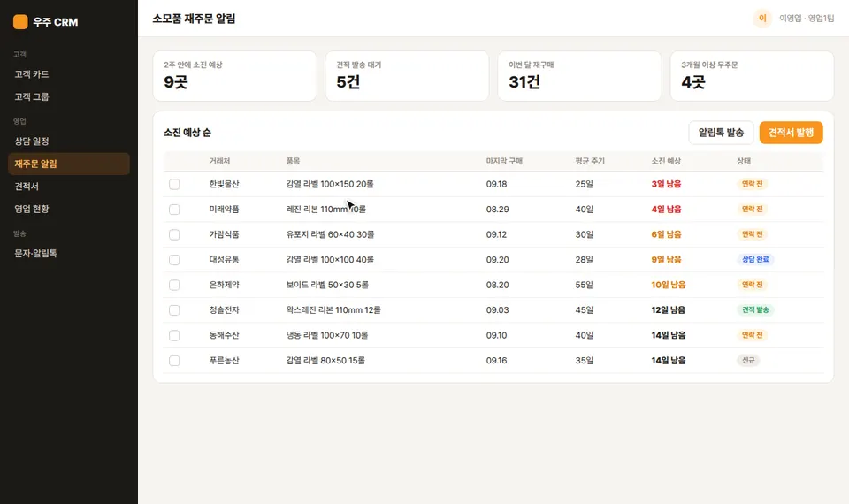Click the 6일 남음 depletion value

[666, 234]
